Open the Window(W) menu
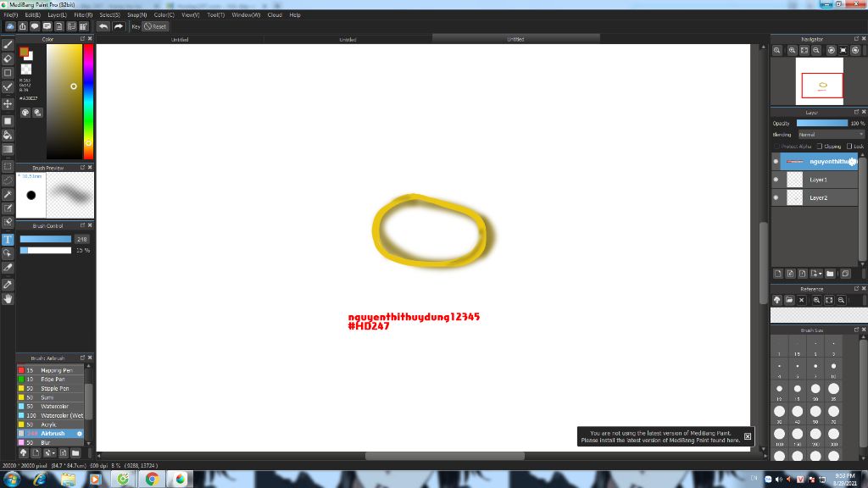 click(x=246, y=15)
